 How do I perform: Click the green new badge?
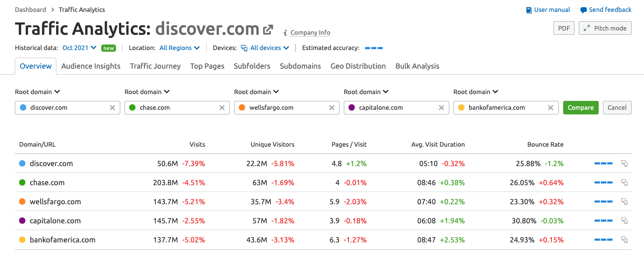pyautogui.click(x=109, y=48)
